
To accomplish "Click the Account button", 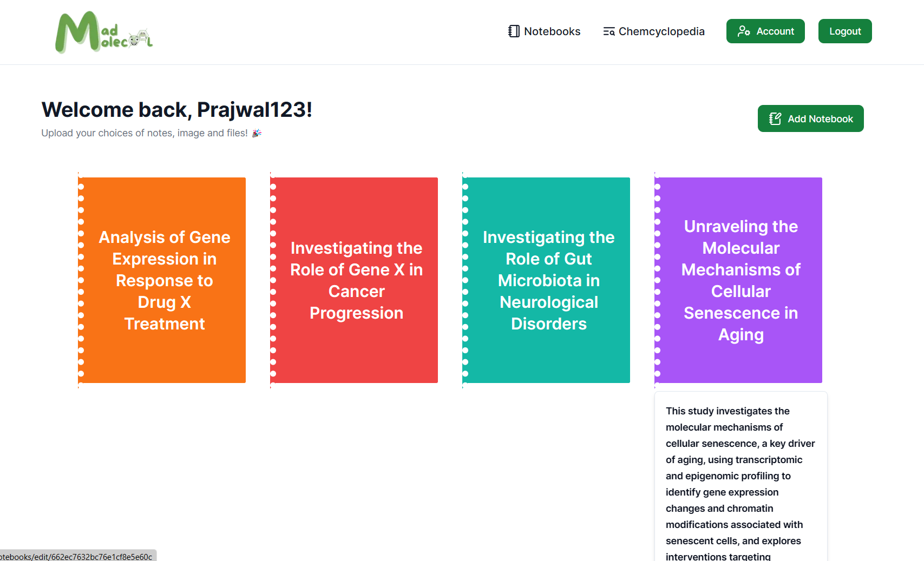I will coord(765,31).
